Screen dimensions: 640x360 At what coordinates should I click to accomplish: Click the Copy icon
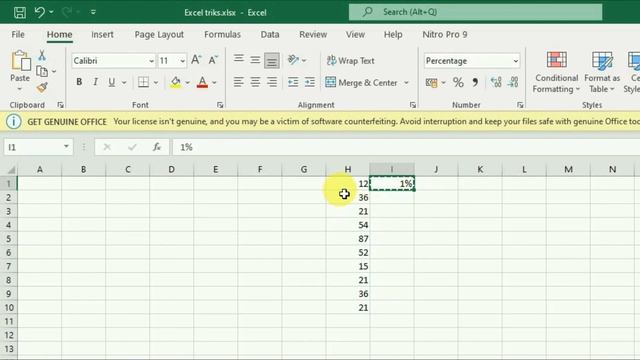point(42,71)
